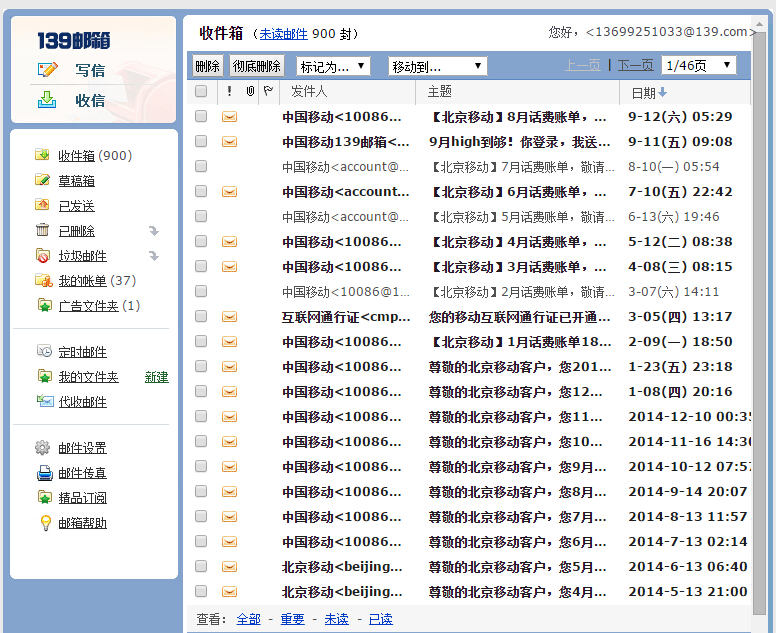Click the scheduled mail (定时邮件) clock icon
The image size is (776, 633).
point(44,351)
